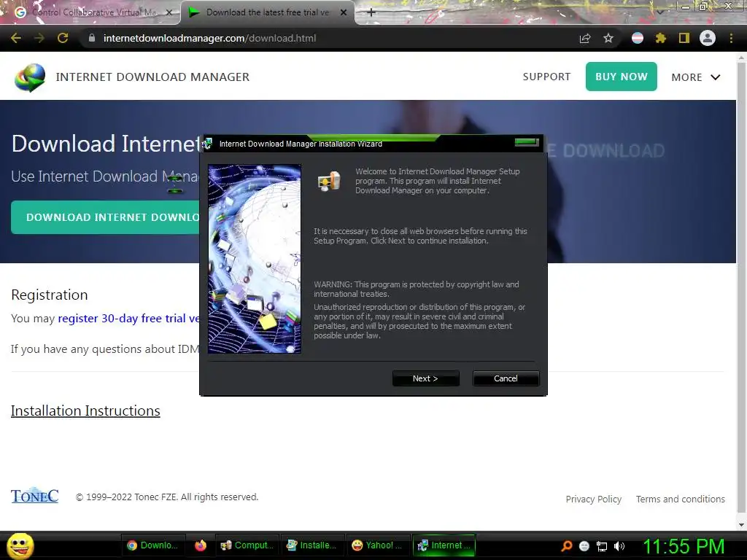Screen dimensions: 747x560
Task: Open the Privacy Policy footer link
Action: coord(594,499)
